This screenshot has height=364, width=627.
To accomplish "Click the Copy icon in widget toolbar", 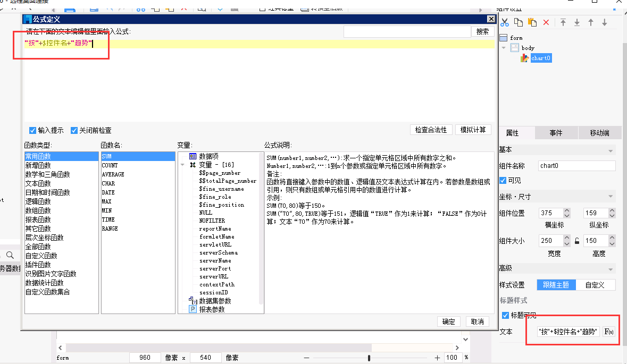I will (x=518, y=22).
